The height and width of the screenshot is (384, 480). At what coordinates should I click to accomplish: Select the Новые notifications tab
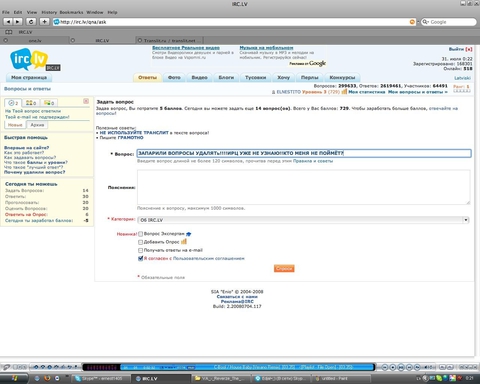[15, 125]
